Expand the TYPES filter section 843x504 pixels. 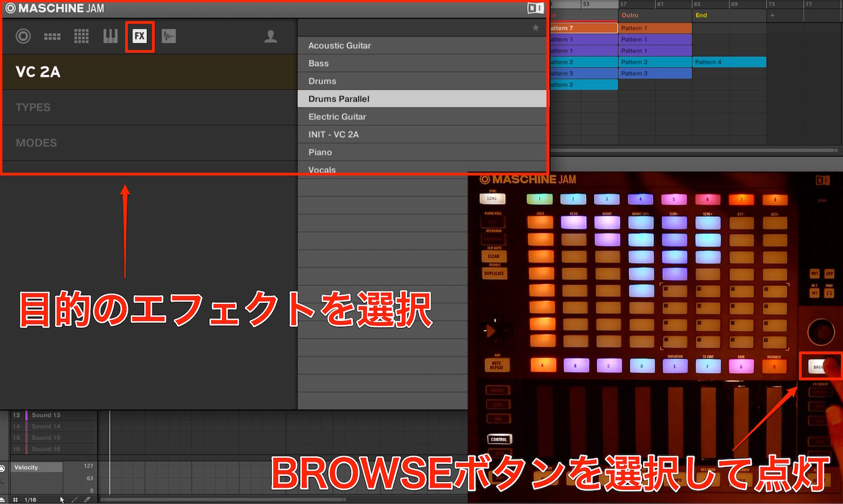(149, 108)
